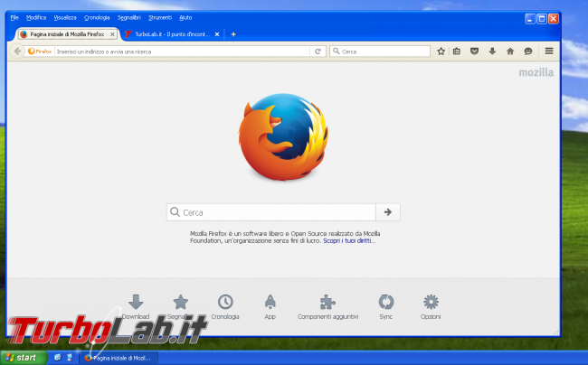
Task: Open Opzioni gear in bottom launcher
Action: 431,307
